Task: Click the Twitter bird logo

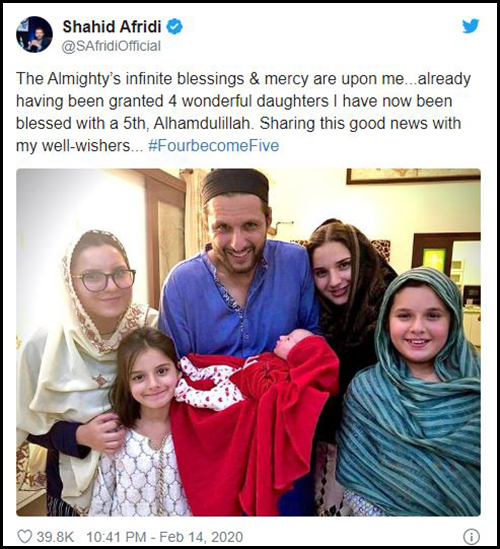Action: point(470,26)
